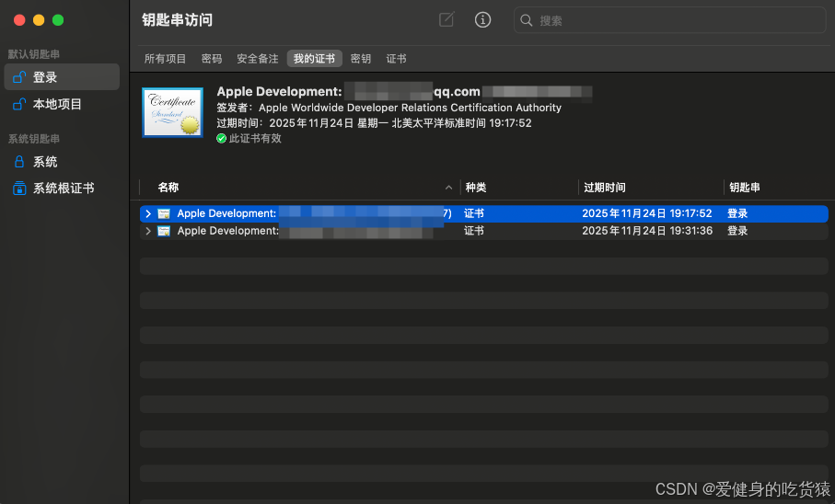Click the compose new note icon
Viewport: 835px width, 504px height.
(x=446, y=19)
